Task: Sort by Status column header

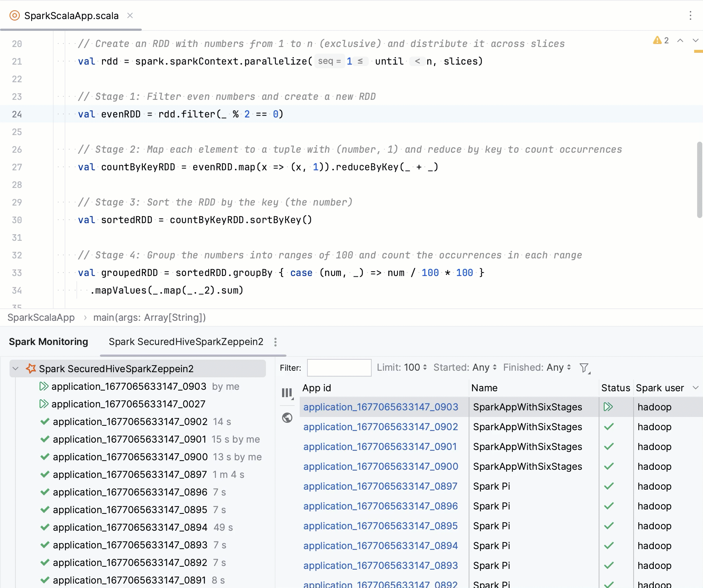Action: pos(616,388)
